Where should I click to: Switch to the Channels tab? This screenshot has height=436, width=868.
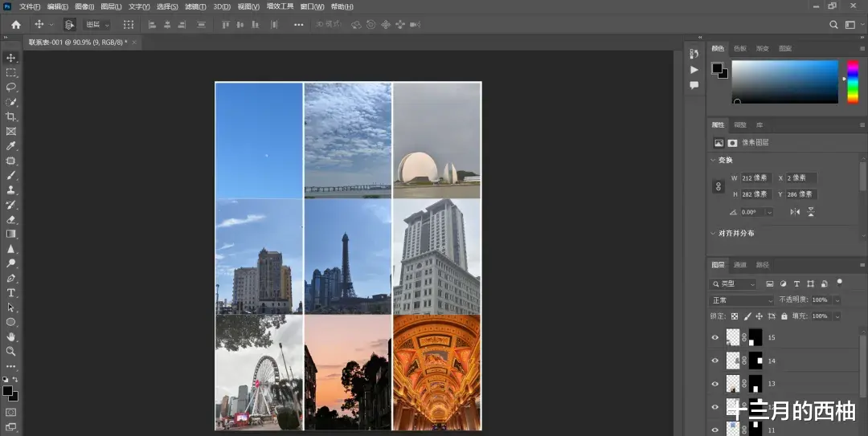pyautogui.click(x=740, y=265)
